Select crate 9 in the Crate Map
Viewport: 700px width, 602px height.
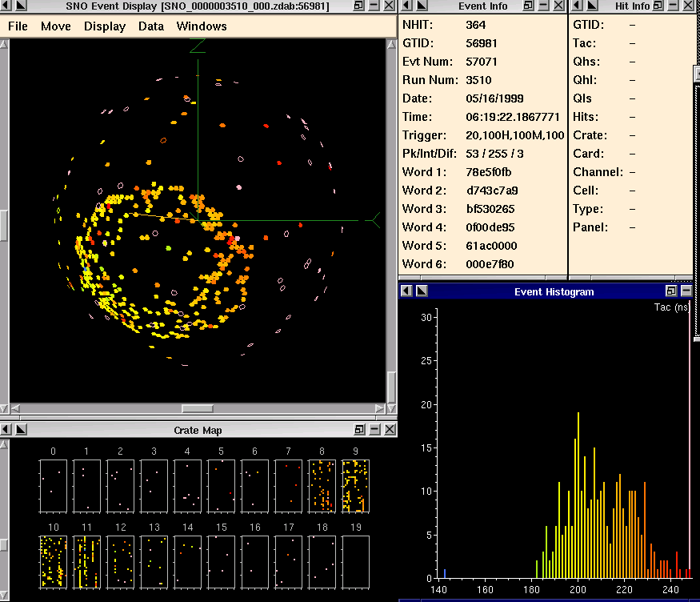pyautogui.click(x=355, y=485)
